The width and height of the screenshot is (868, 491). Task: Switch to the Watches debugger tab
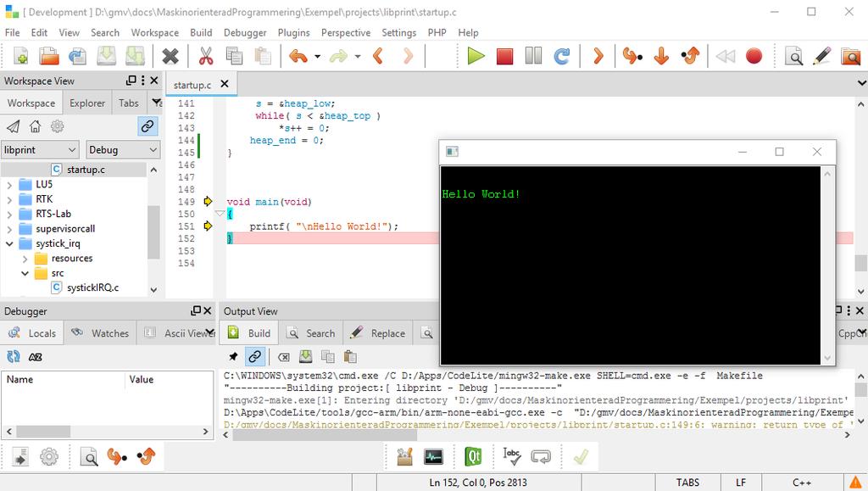pos(100,333)
